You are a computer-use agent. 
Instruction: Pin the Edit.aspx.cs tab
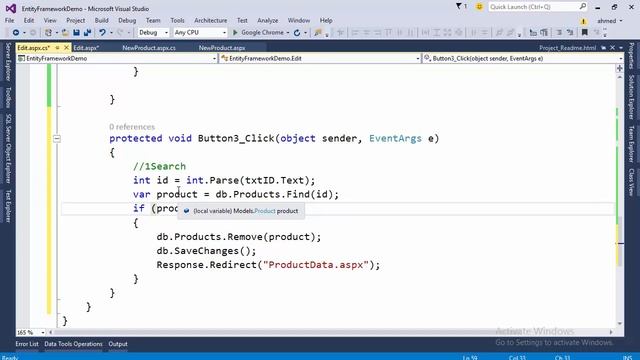tap(58, 48)
